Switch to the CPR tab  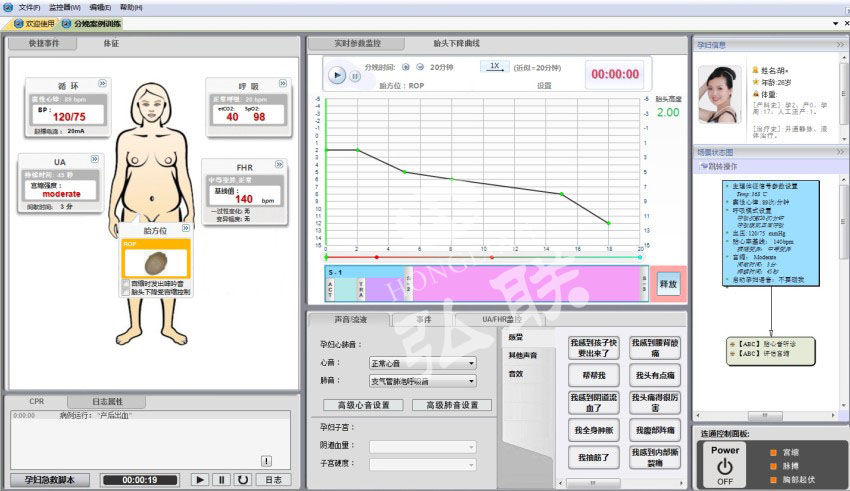[37, 402]
